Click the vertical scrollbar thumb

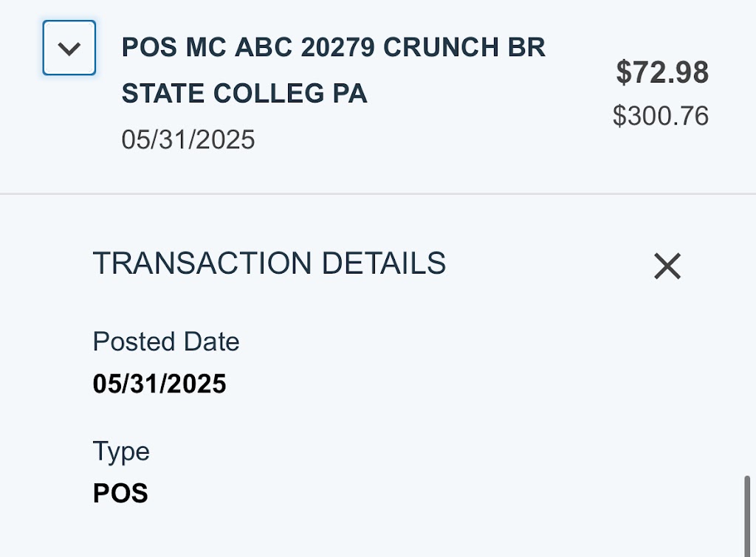pyautogui.click(x=747, y=515)
